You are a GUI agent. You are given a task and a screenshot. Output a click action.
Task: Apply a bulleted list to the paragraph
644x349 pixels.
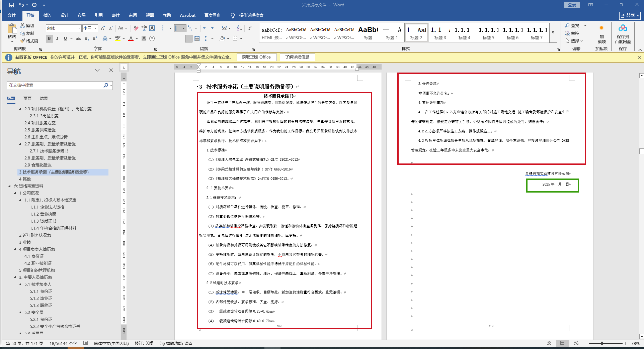(x=165, y=28)
